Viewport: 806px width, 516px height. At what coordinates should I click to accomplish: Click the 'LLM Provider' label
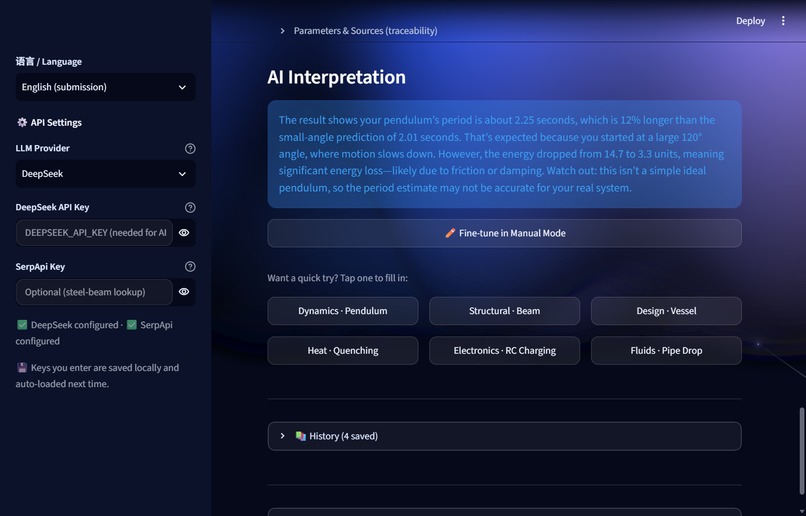42,148
